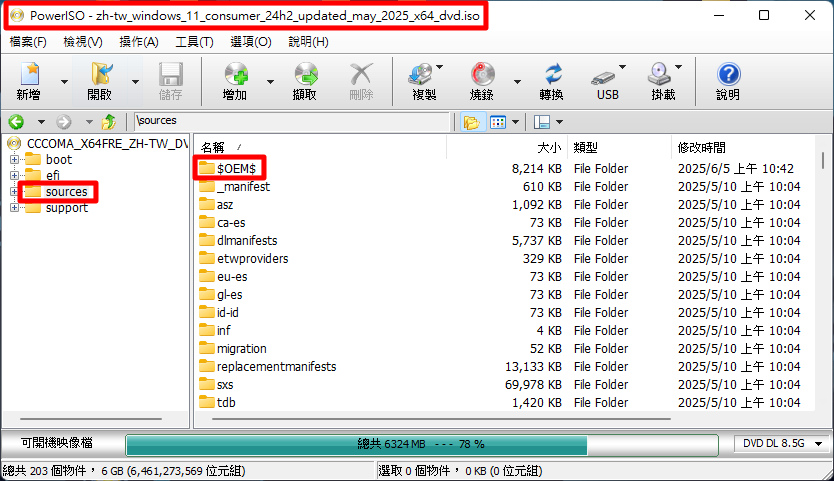Select the replacementmanifests folder row
Viewport: 834px width, 481px height.
coord(504,367)
